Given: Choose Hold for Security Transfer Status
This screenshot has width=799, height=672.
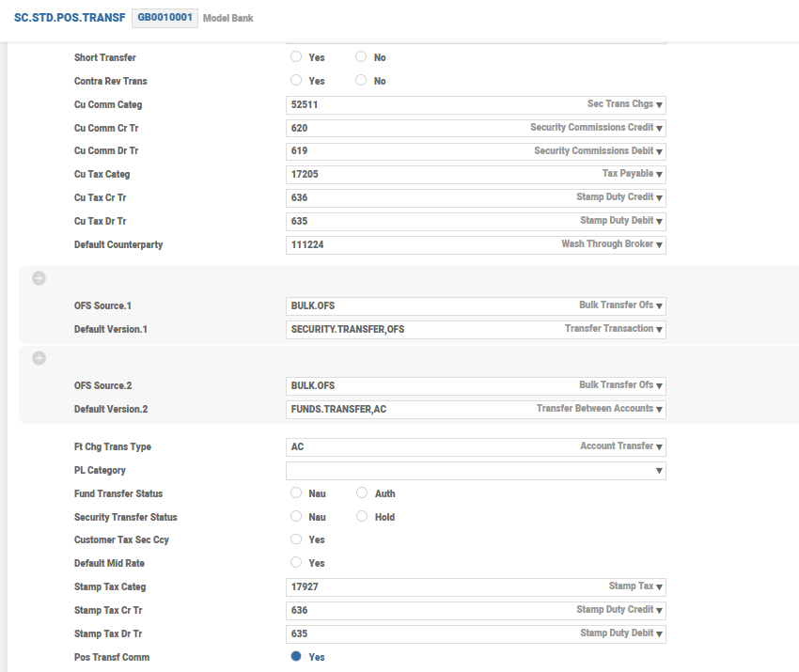Looking at the screenshot, I should point(363,517).
